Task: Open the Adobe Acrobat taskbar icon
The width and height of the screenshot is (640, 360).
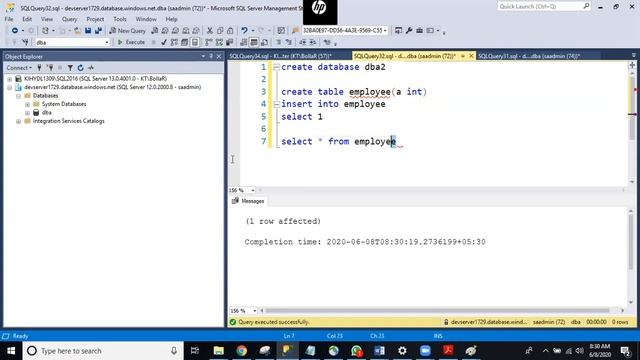Action: click(x=448, y=351)
